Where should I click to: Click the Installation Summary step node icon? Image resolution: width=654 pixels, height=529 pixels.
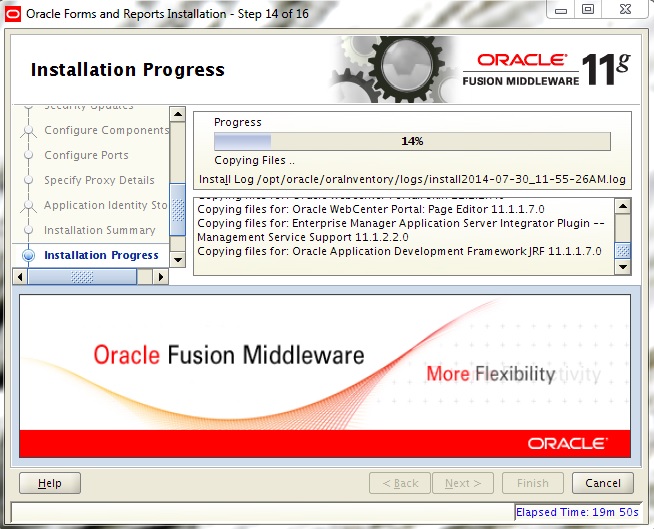coord(27,230)
